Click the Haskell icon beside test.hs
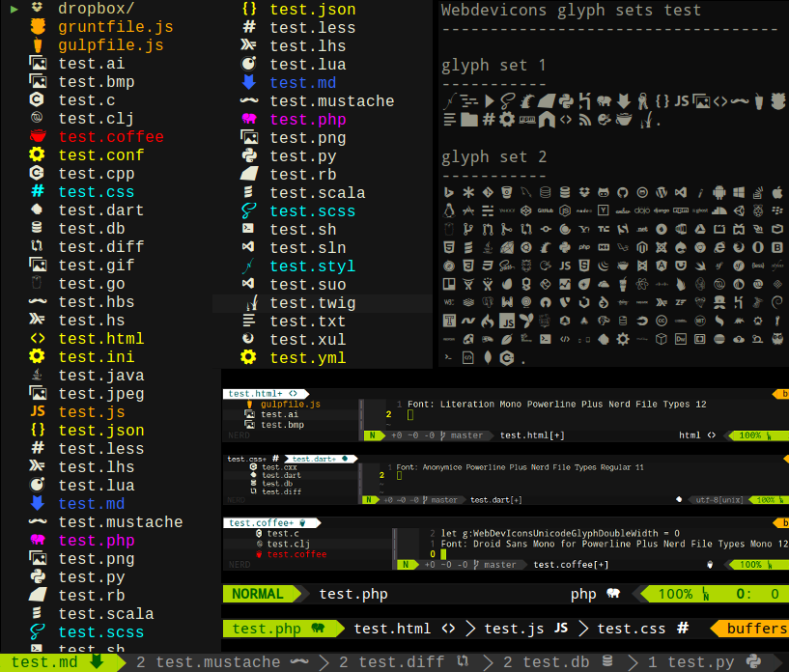 (37, 320)
